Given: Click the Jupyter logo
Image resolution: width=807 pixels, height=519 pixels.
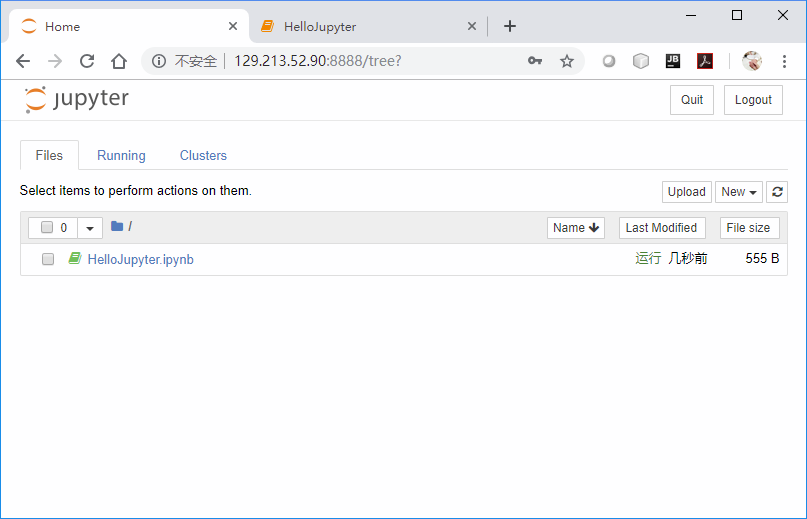Looking at the screenshot, I should pos(77,99).
